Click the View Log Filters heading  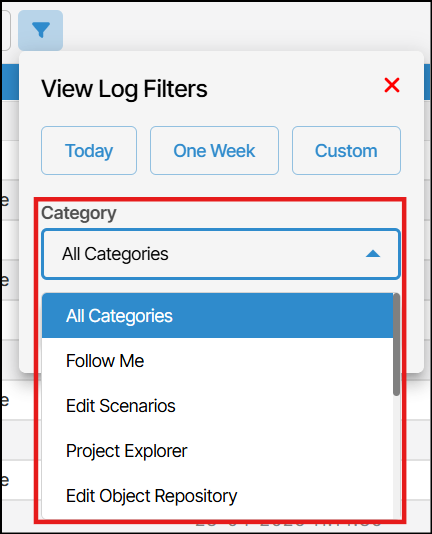coord(124,89)
